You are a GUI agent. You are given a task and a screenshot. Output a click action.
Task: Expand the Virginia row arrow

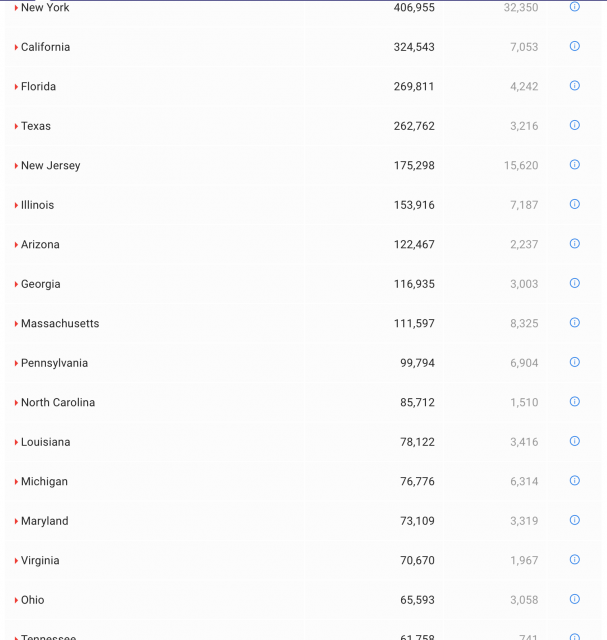click(17, 561)
